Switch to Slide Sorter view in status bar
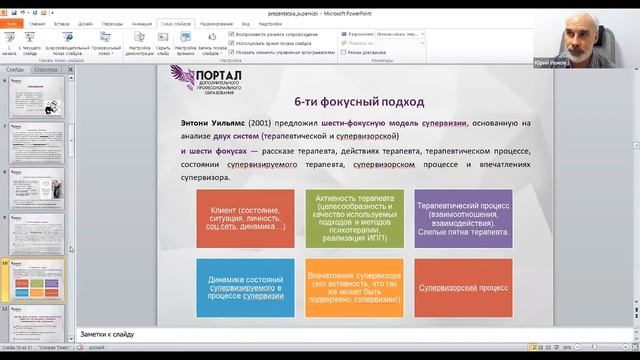 click(541, 347)
